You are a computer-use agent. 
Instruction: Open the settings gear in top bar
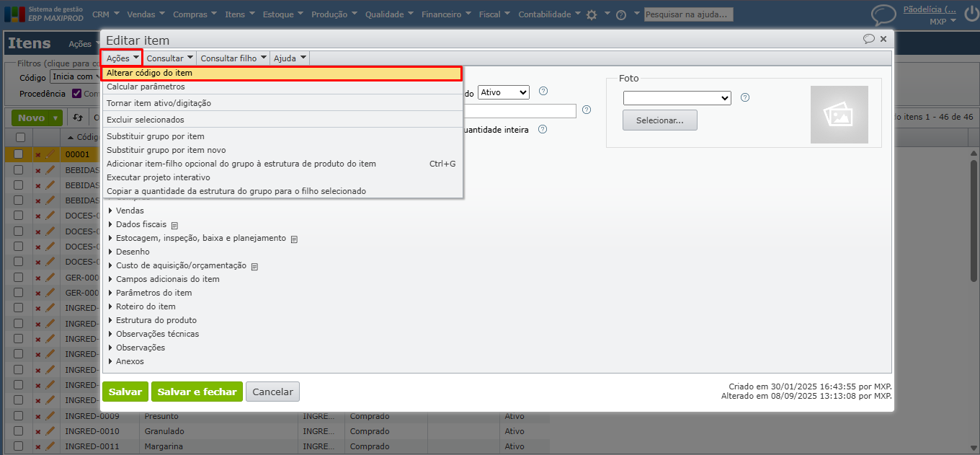coord(592,14)
